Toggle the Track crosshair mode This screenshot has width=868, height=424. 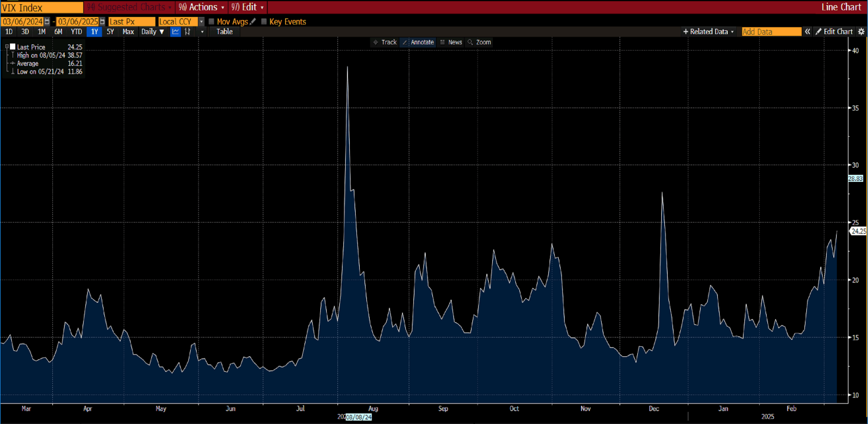pos(385,42)
